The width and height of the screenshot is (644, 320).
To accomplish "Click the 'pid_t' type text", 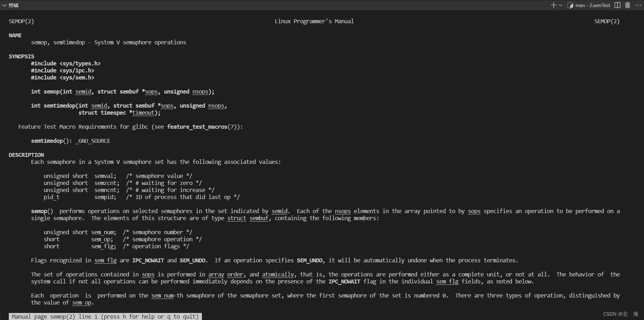I will click(x=51, y=197).
